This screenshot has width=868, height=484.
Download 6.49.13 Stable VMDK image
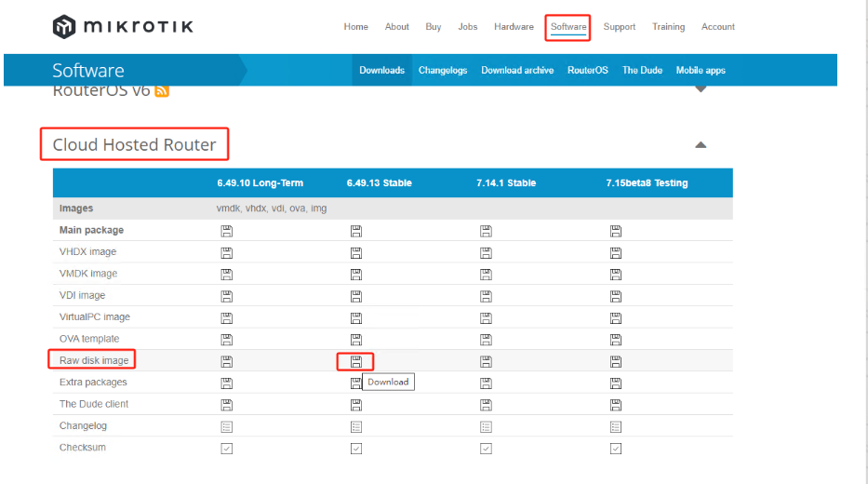356,275
